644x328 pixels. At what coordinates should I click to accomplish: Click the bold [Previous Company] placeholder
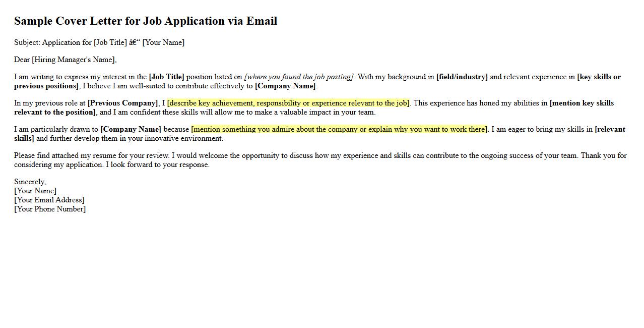122,103
